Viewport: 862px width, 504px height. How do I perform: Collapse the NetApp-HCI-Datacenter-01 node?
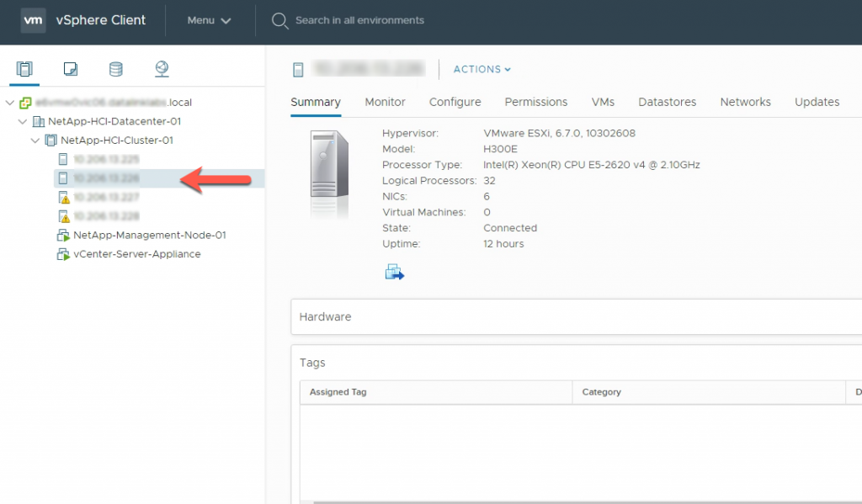23,121
